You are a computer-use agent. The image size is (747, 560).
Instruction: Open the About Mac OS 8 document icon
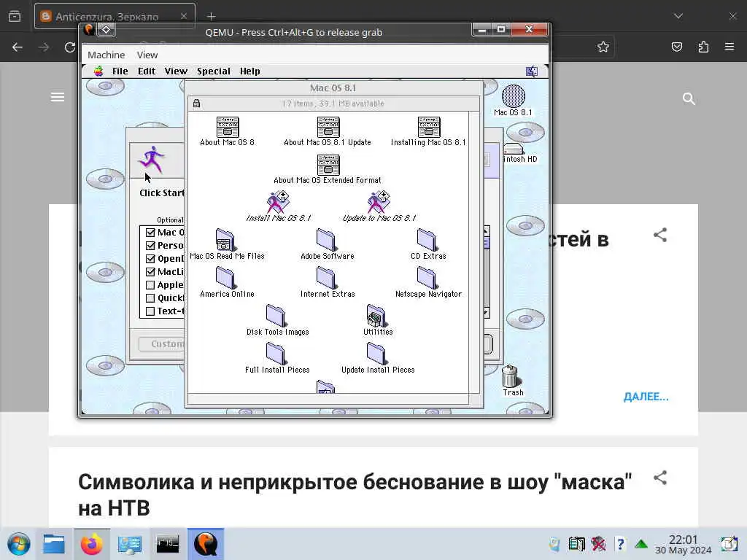click(x=228, y=127)
